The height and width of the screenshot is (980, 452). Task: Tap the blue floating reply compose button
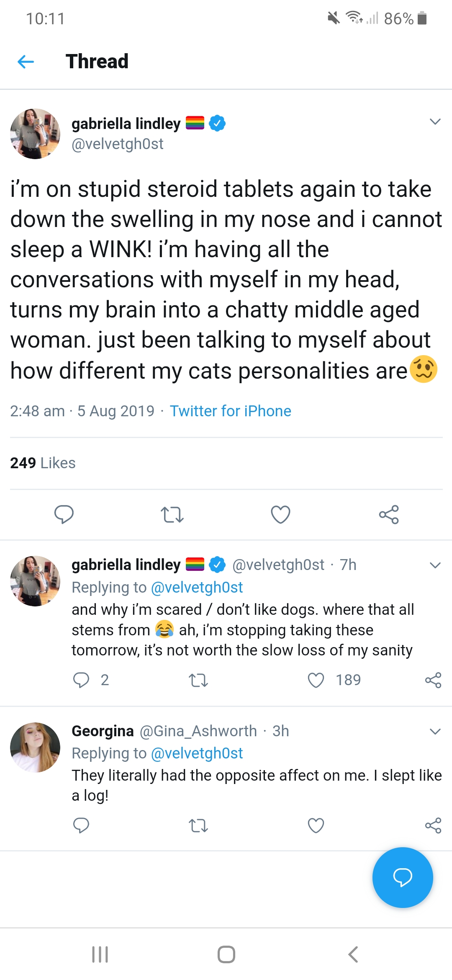403,877
